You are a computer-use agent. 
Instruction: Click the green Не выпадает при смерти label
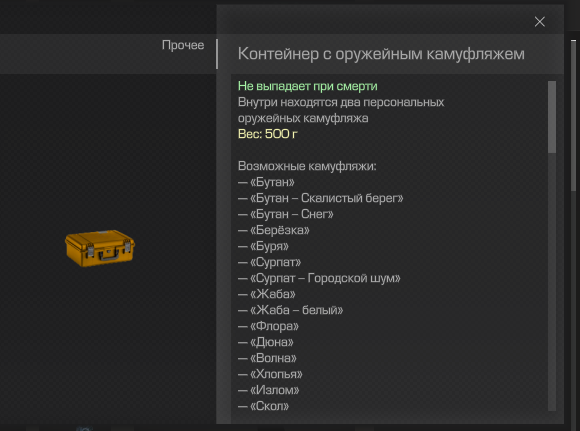[308, 86]
